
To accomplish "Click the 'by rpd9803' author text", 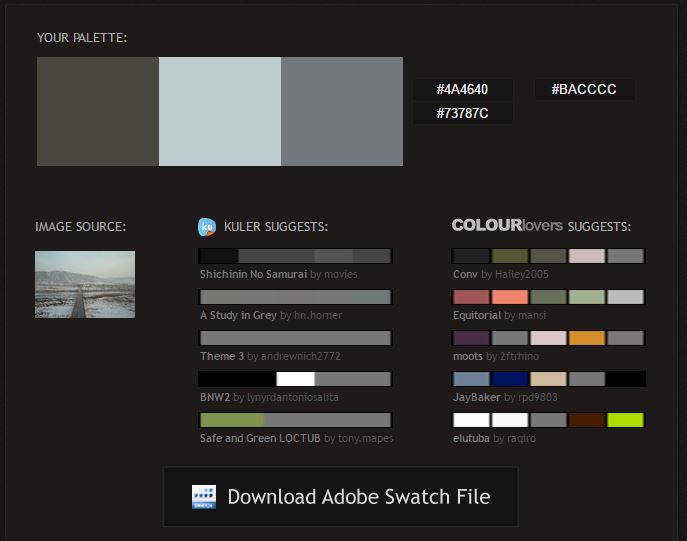I will click(x=531, y=397).
